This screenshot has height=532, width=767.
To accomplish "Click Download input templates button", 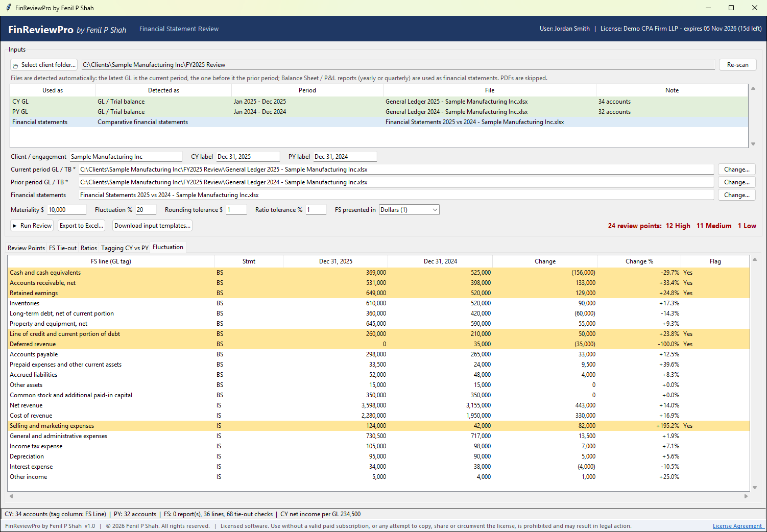I will tap(152, 226).
